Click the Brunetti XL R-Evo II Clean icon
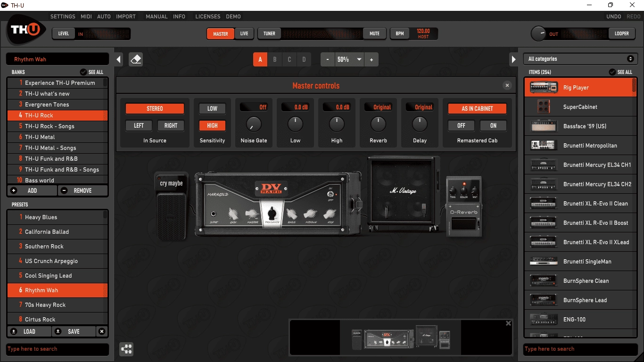The image size is (644, 362). point(544,203)
